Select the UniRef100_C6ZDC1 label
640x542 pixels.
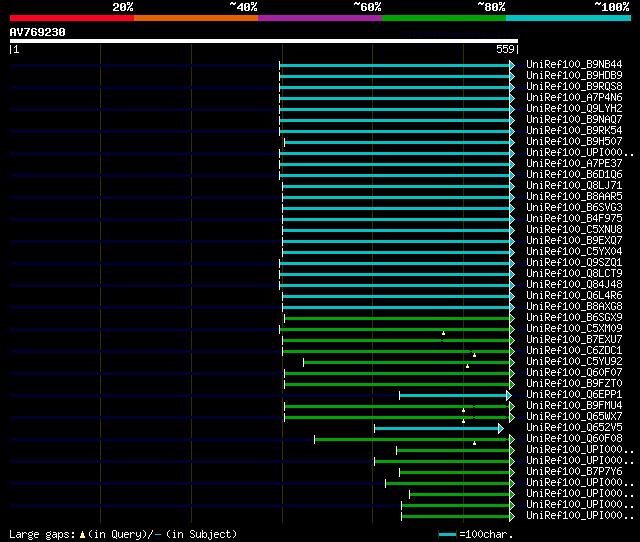(x=574, y=351)
